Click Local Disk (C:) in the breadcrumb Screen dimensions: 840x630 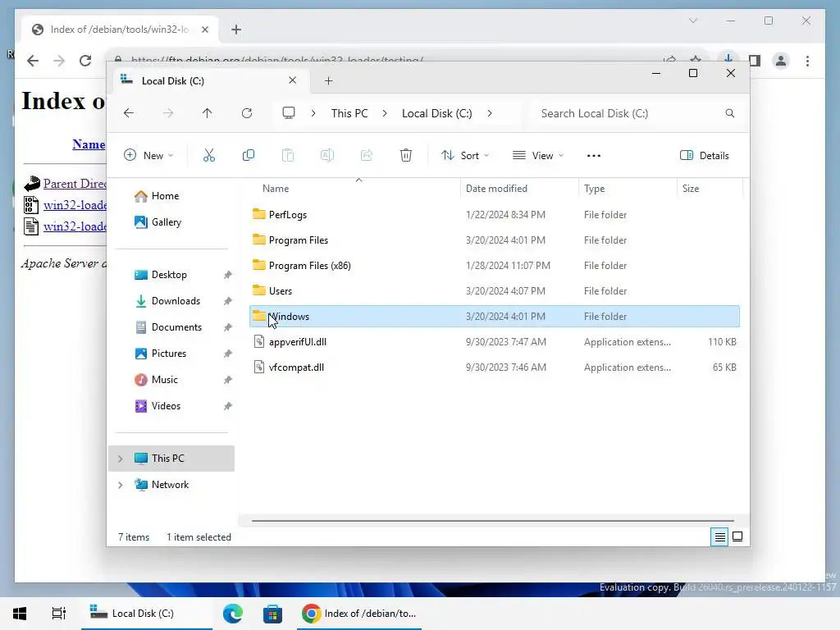pos(436,113)
